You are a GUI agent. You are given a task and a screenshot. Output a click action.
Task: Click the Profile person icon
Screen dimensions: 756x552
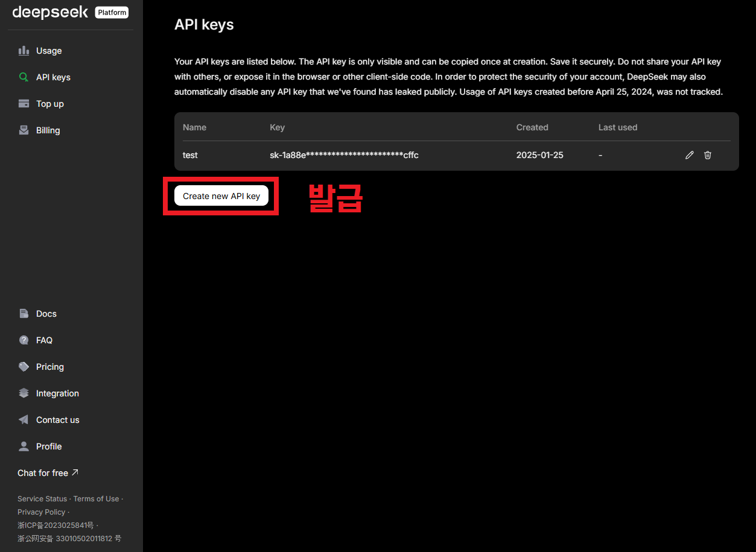point(24,446)
